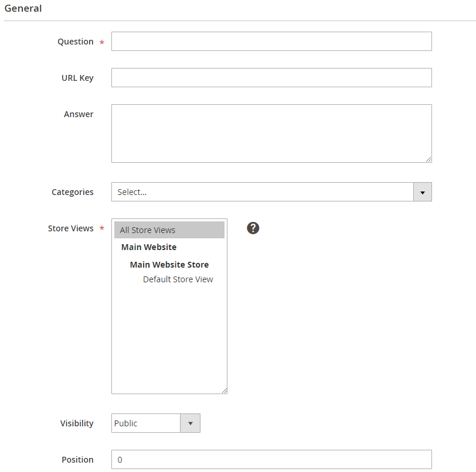476x472 pixels.
Task: Click the Question field label
Action: (75, 42)
